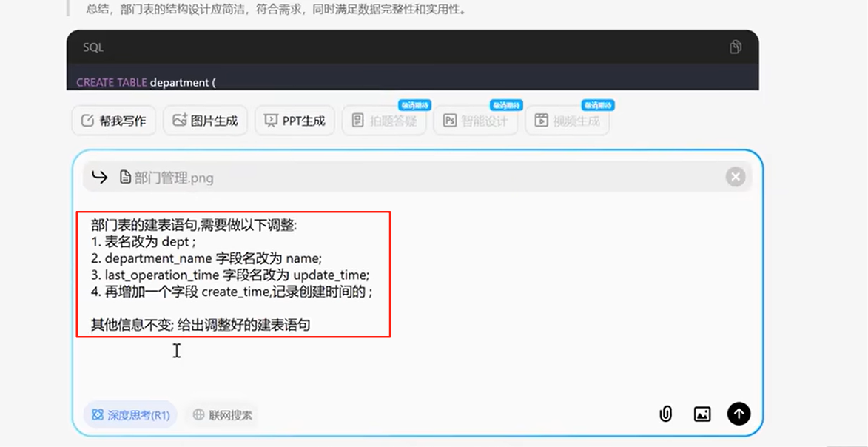Toggle 联网搜索 web search on
The height and width of the screenshot is (447, 868).
pyautogui.click(x=221, y=414)
